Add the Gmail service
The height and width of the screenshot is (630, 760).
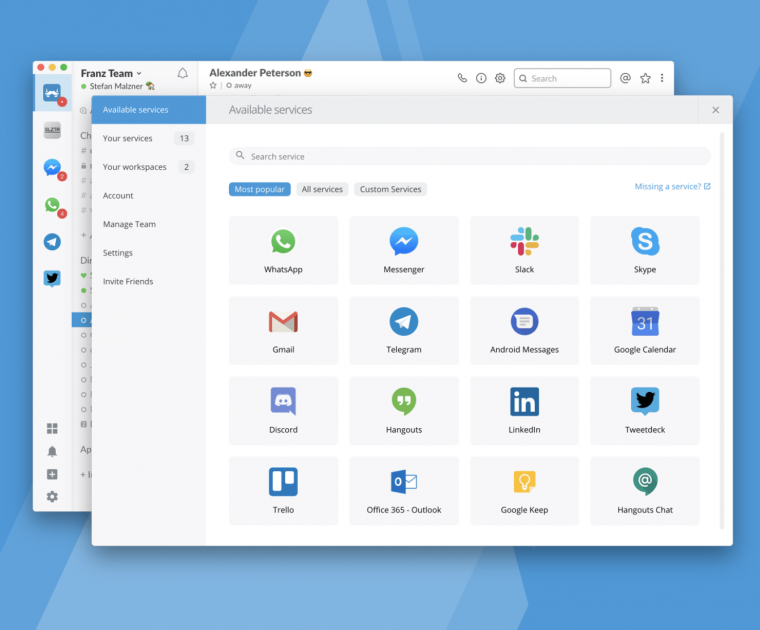tap(283, 331)
